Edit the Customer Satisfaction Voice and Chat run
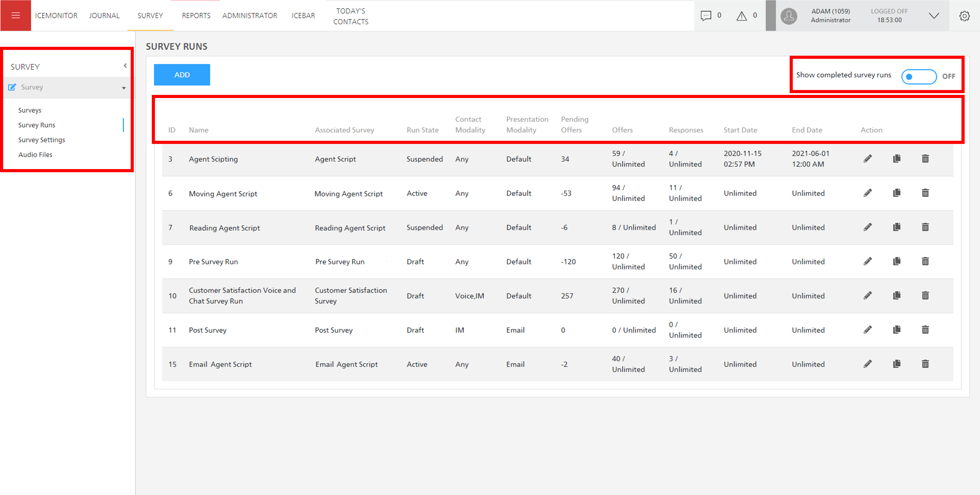Viewport: 980px width, 495px height. coord(867,295)
